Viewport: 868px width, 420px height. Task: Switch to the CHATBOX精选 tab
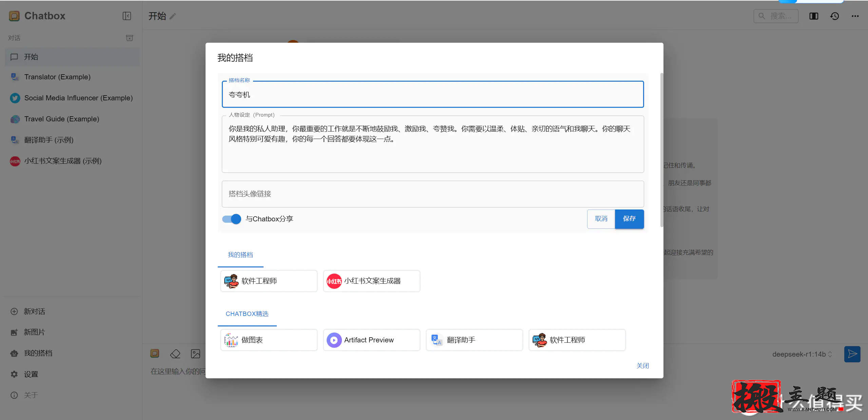tap(247, 314)
